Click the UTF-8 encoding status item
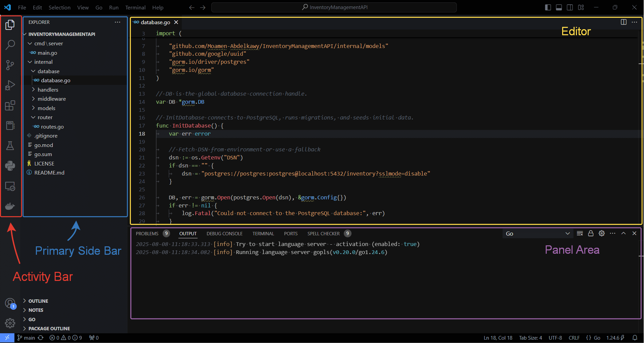The image size is (644, 343). [x=555, y=338]
